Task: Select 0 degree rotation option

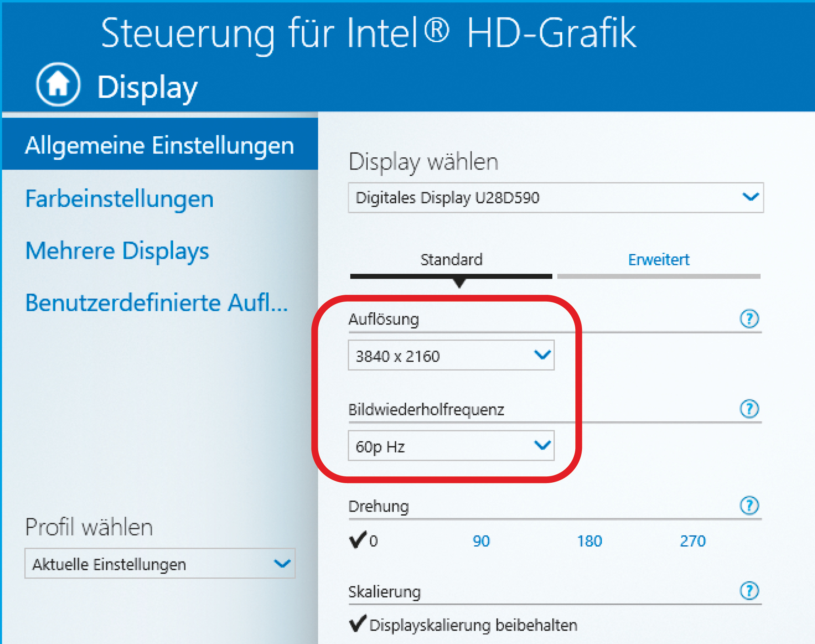Action: (364, 540)
